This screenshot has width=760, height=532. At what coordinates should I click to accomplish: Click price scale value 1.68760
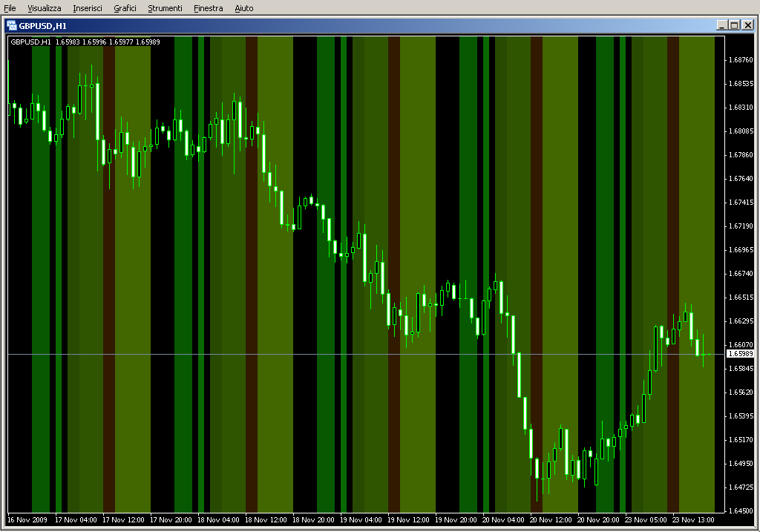tap(741, 60)
